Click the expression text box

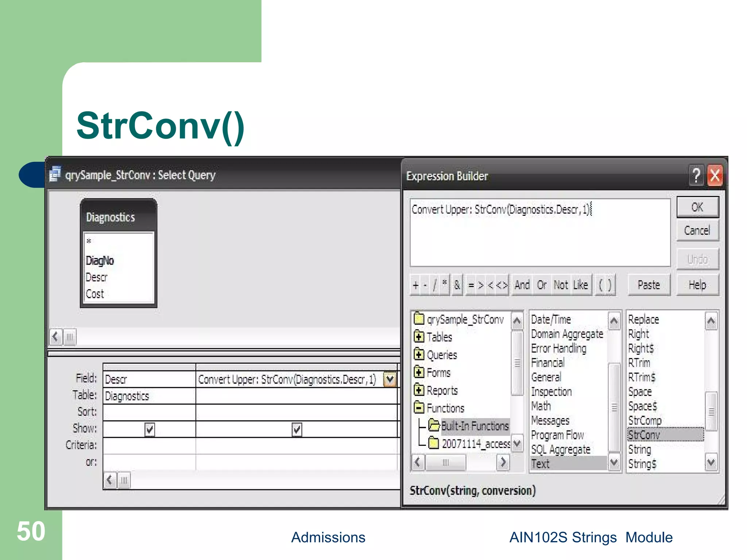coord(540,232)
